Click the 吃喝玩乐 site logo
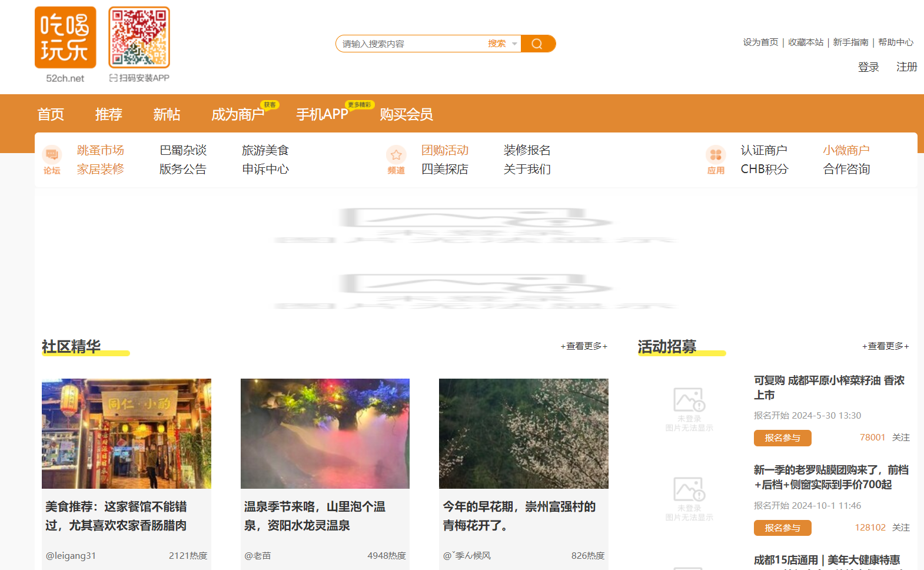The height and width of the screenshot is (570, 924). (x=65, y=38)
